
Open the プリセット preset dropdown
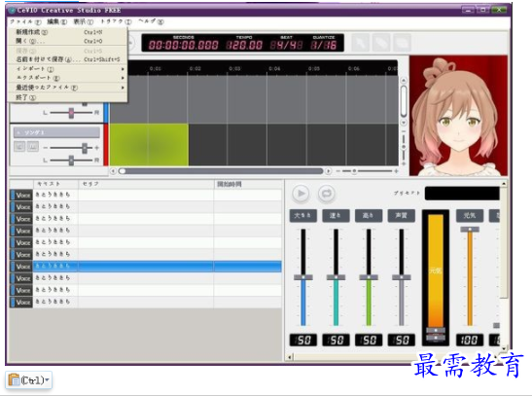(462, 193)
